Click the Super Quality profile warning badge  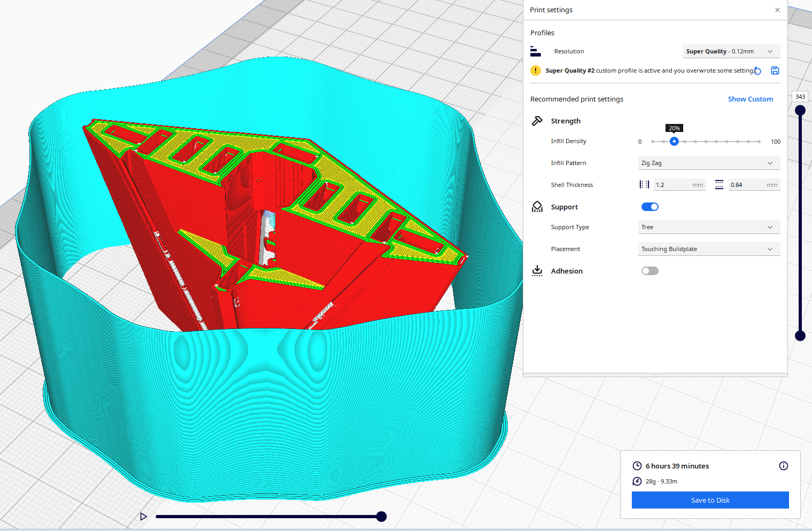(536, 70)
